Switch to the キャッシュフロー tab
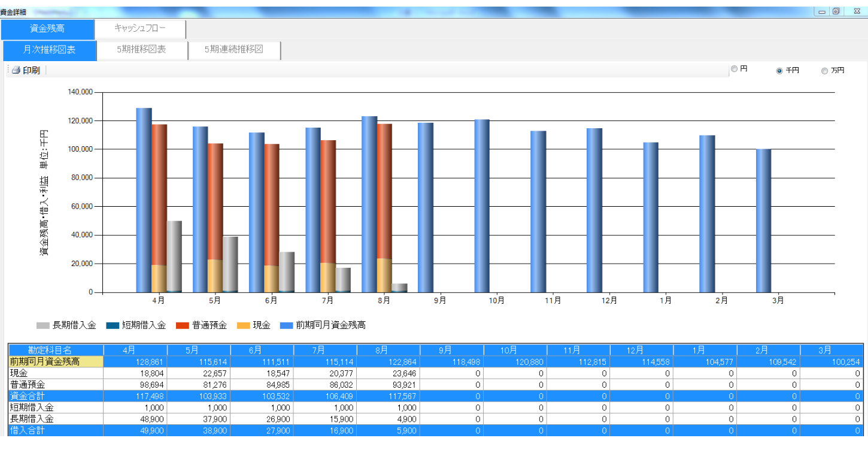Screen dimensions: 868x456 (x=140, y=29)
